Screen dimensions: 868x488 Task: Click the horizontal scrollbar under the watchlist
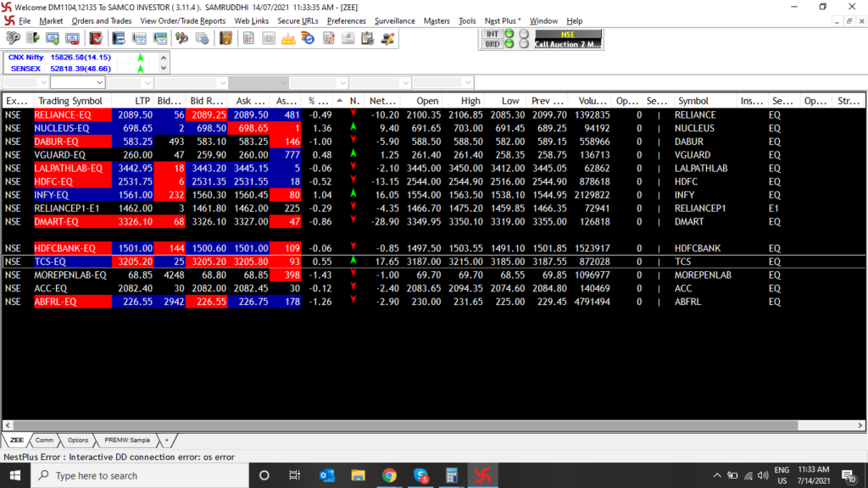coord(424,424)
